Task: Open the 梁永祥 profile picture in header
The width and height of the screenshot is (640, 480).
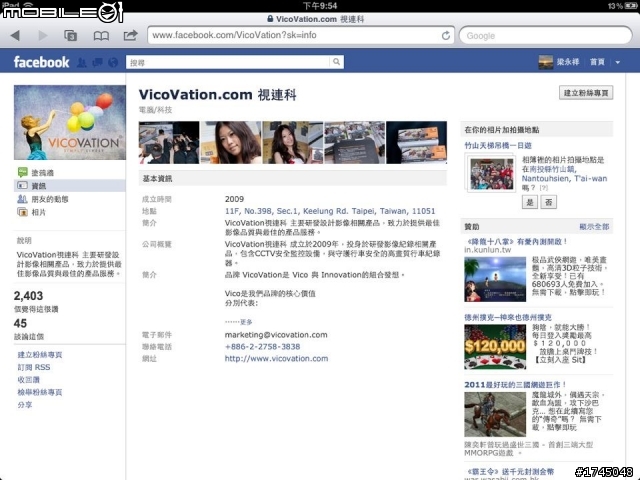Action: click(546, 62)
